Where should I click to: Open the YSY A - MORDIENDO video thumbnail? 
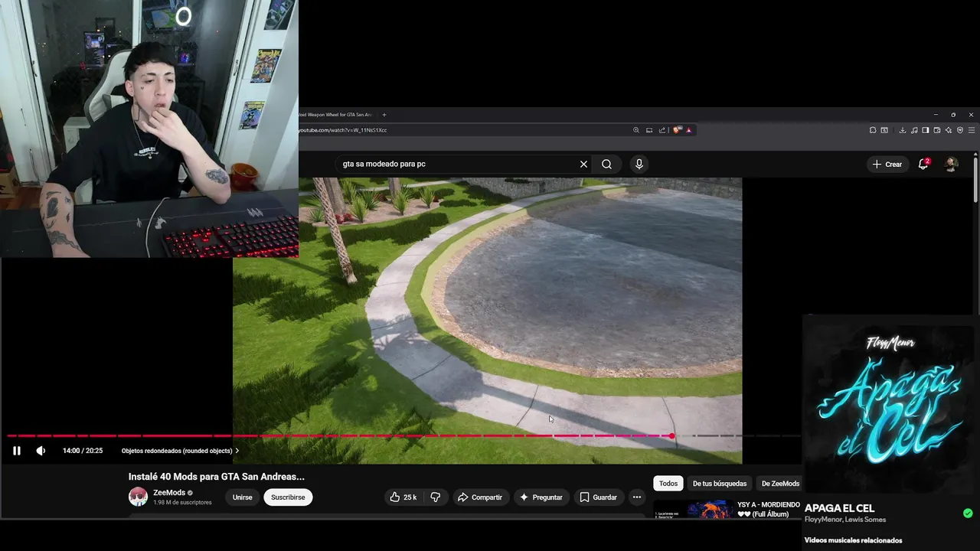[693, 509]
